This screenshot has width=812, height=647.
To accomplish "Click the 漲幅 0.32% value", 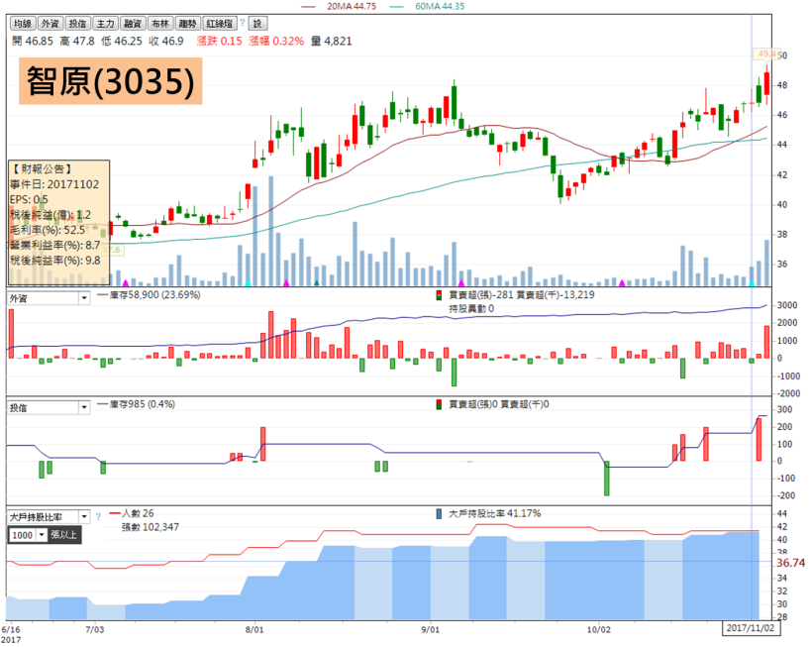I will click(276, 41).
